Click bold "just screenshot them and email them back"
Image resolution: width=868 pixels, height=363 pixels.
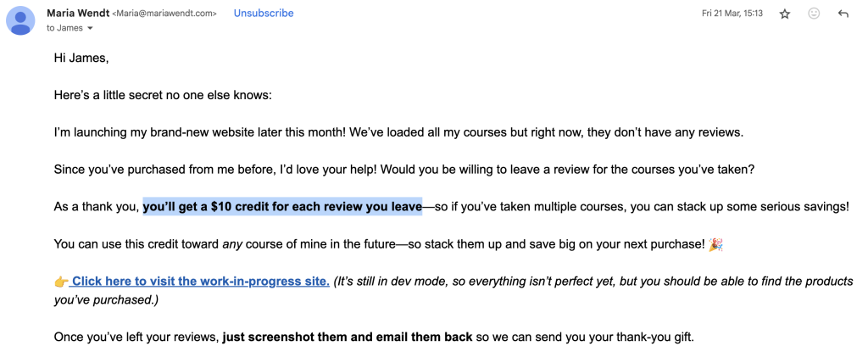pos(348,337)
